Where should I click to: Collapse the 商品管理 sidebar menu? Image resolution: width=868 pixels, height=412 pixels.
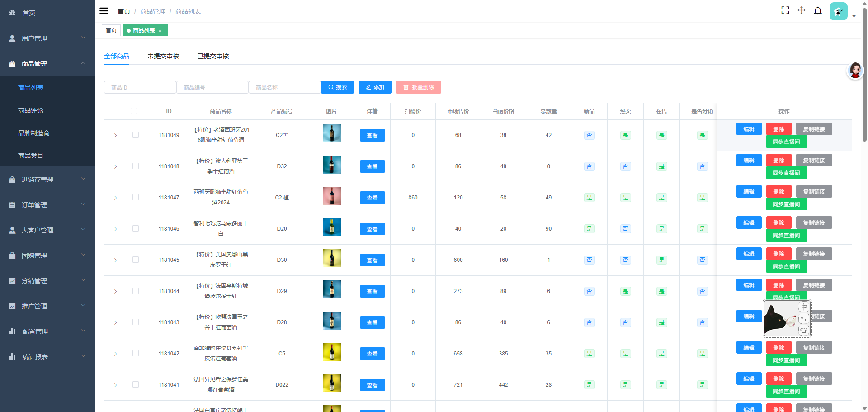(47, 64)
